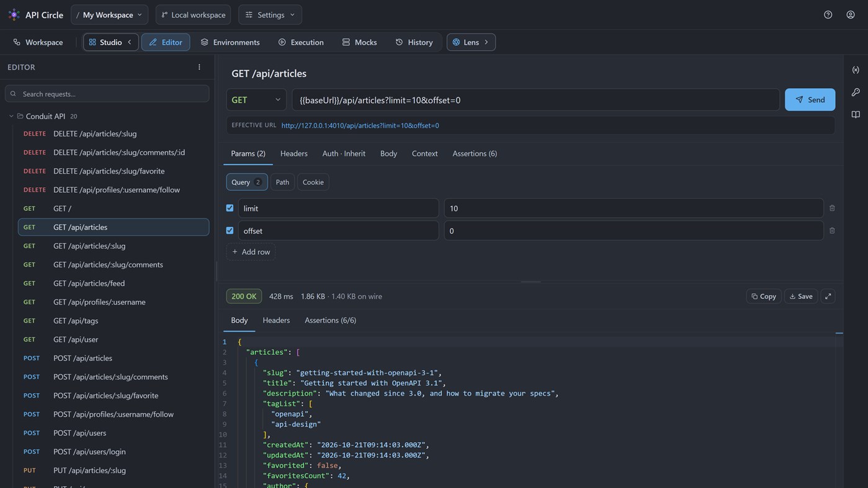Click the 200 OK status badge
The image size is (868, 488).
tap(244, 296)
